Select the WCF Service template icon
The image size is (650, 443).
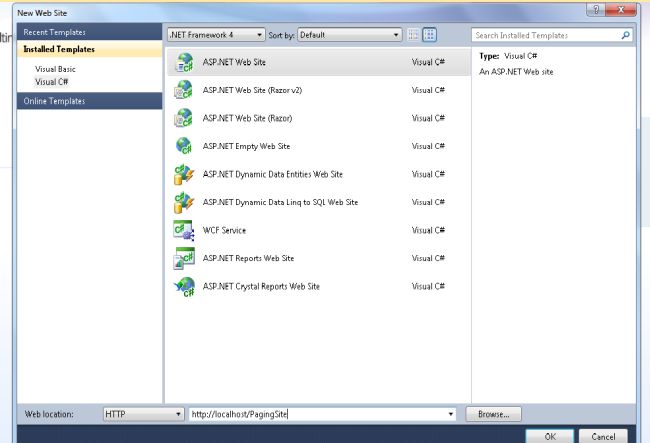184,230
